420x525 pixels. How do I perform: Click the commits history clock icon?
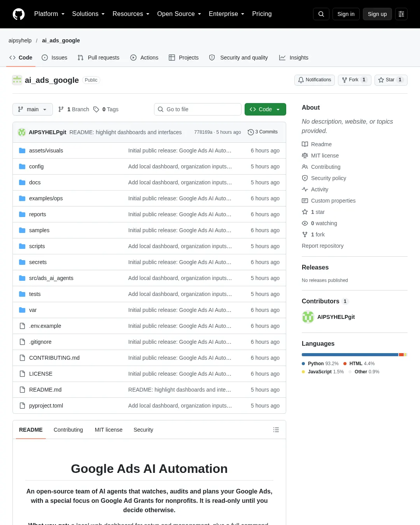(x=251, y=132)
